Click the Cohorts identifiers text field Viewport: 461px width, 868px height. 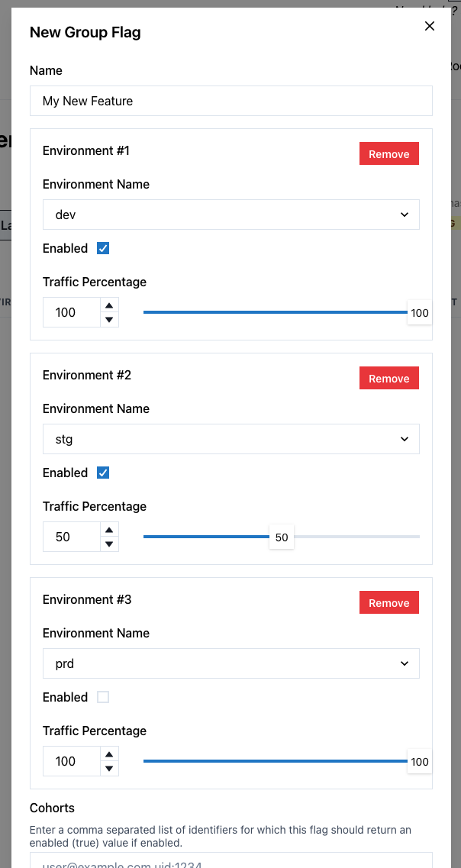[x=230, y=860]
